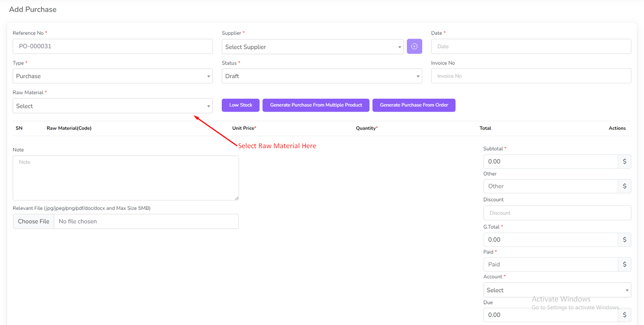Screen dimensions: 644x325
Task: Click the Other charges input field
Action: click(x=550, y=186)
